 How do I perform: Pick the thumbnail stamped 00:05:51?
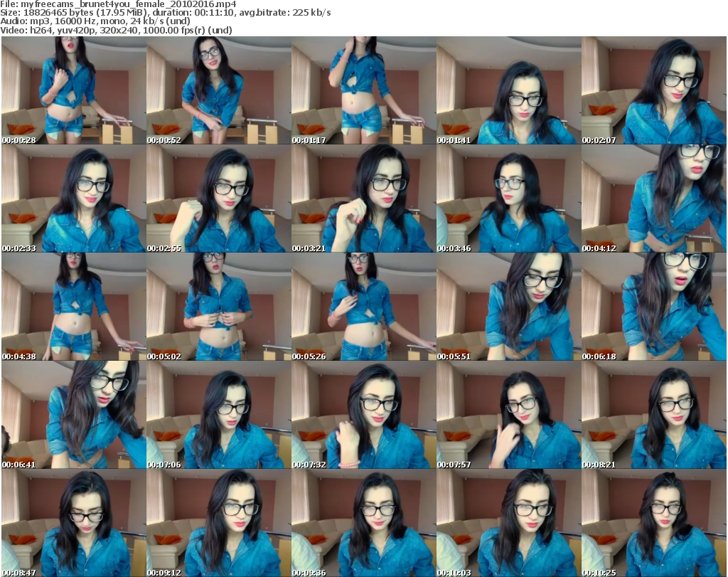pyautogui.click(x=509, y=307)
